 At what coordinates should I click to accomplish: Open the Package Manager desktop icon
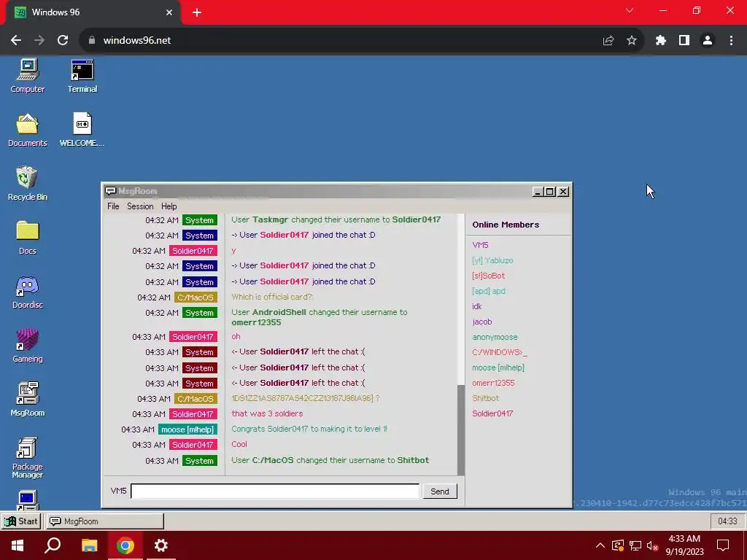tap(27, 457)
